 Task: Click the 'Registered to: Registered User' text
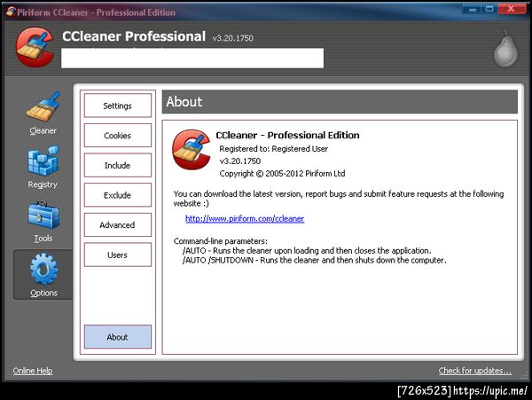click(273, 149)
